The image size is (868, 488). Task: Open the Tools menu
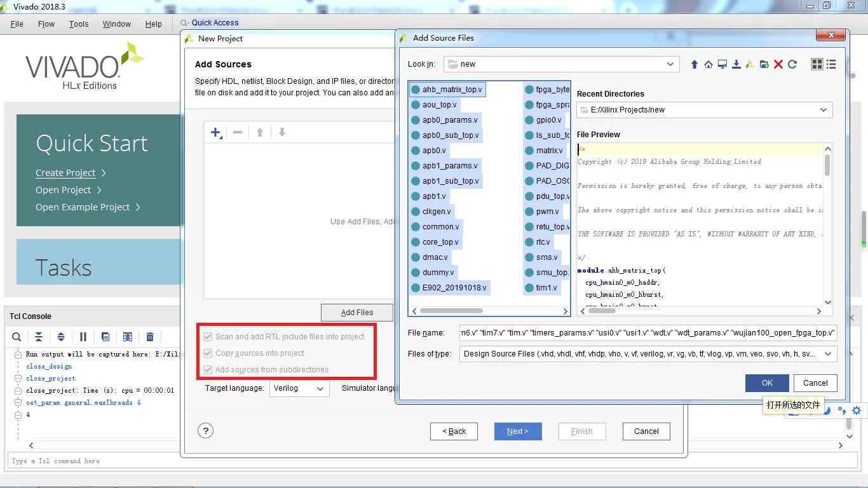coord(79,24)
